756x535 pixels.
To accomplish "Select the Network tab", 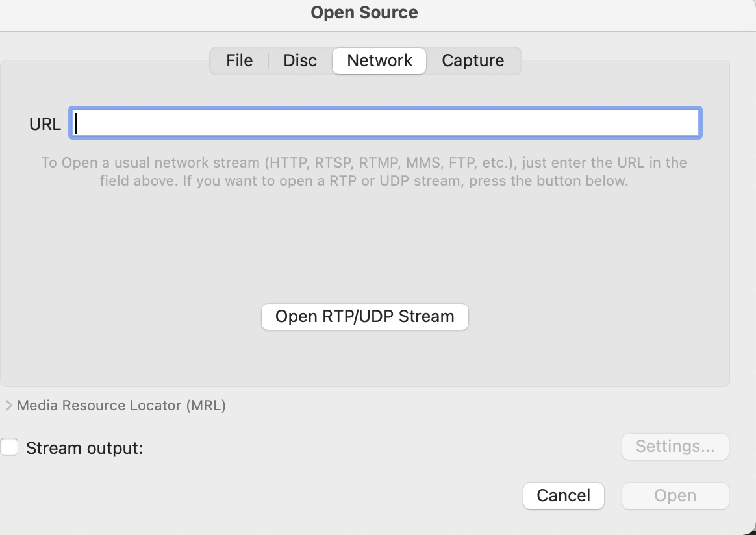I will click(379, 61).
